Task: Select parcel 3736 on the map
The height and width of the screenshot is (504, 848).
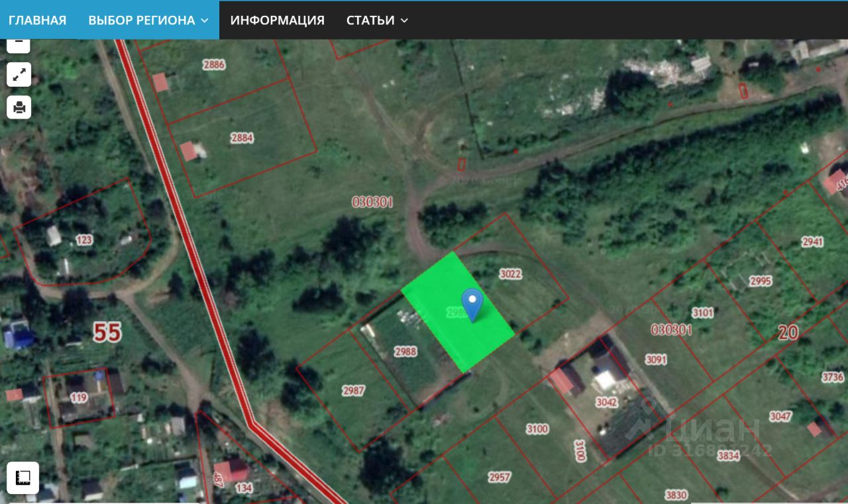Action: tap(833, 377)
